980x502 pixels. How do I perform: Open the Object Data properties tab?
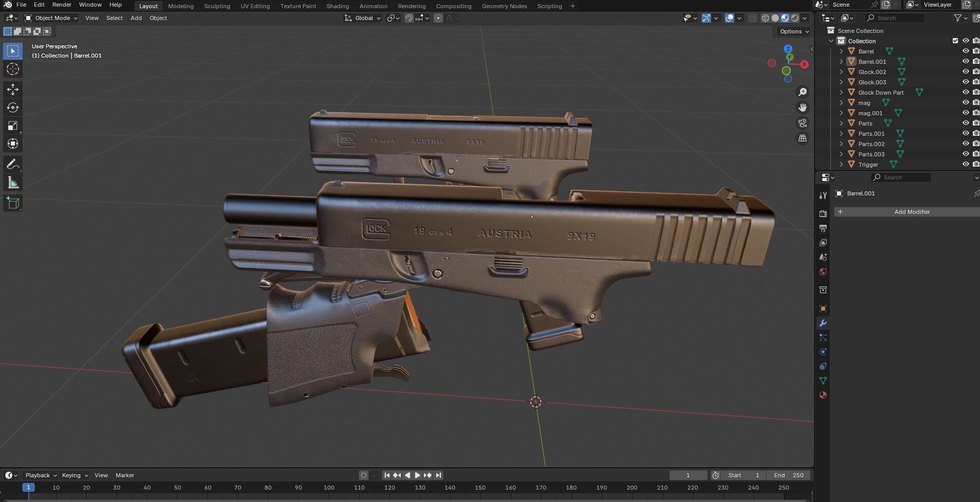(x=823, y=381)
